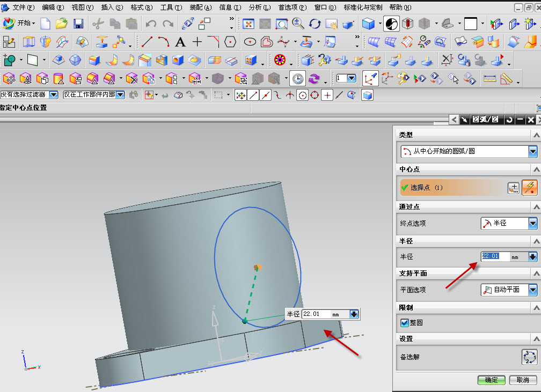Click the Undo arrow icon
The width and height of the screenshot is (541, 392).
[151, 24]
